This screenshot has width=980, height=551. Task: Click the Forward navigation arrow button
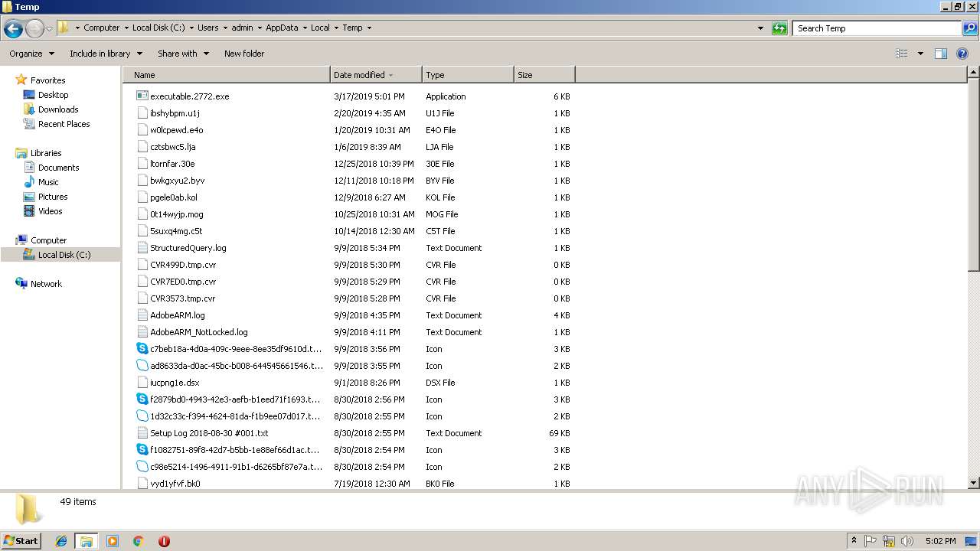[x=34, y=29]
